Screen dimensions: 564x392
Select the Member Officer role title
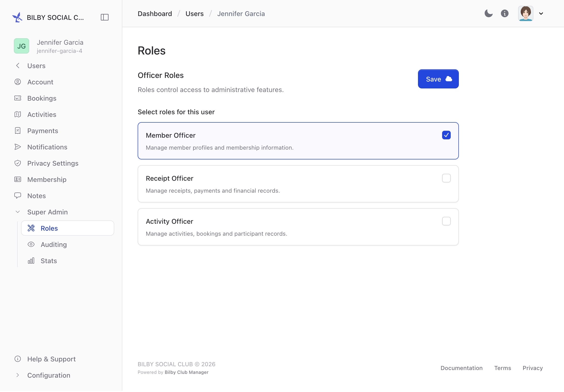click(x=171, y=135)
